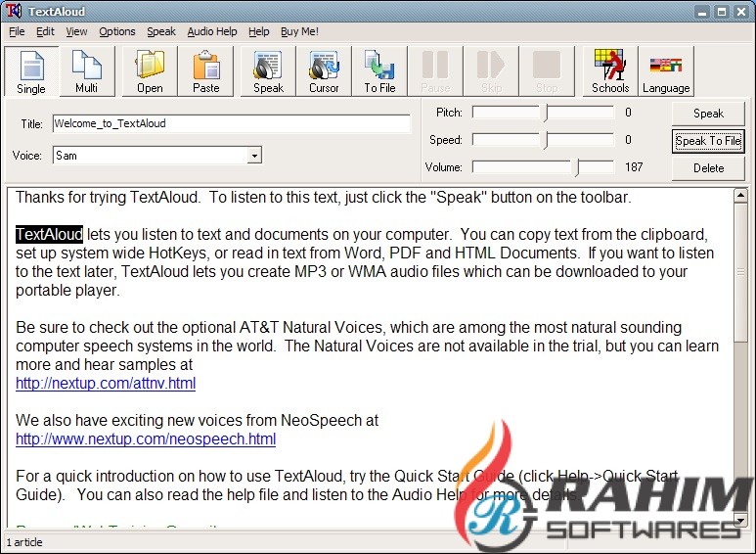Click the Speak button beside Pitch
Viewport: 756px width, 554px height.
click(x=708, y=114)
